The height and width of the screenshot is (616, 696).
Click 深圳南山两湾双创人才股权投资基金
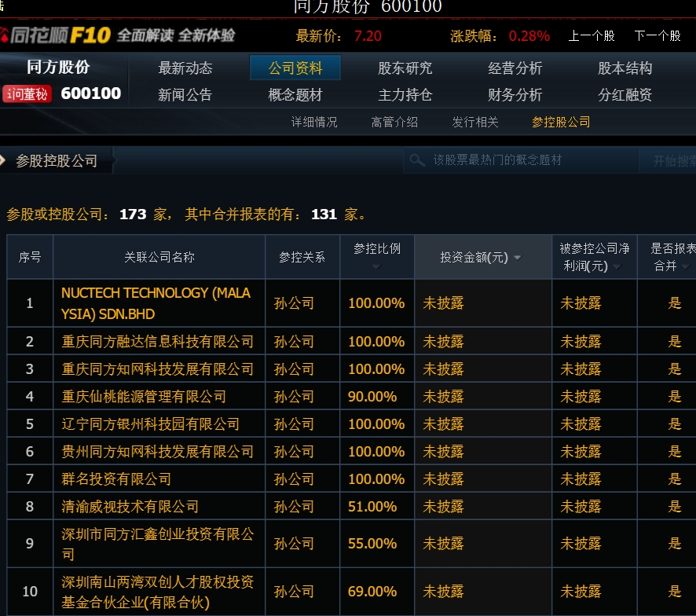click(x=158, y=592)
